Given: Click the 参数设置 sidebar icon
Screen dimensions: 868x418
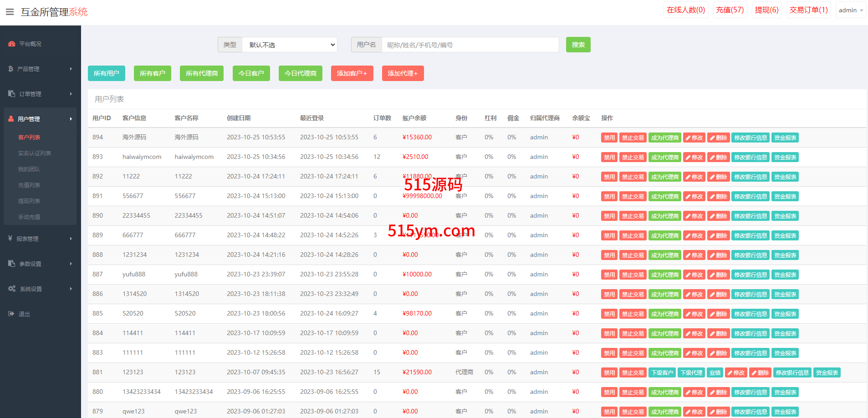Looking at the screenshot, I should [12, 264].
